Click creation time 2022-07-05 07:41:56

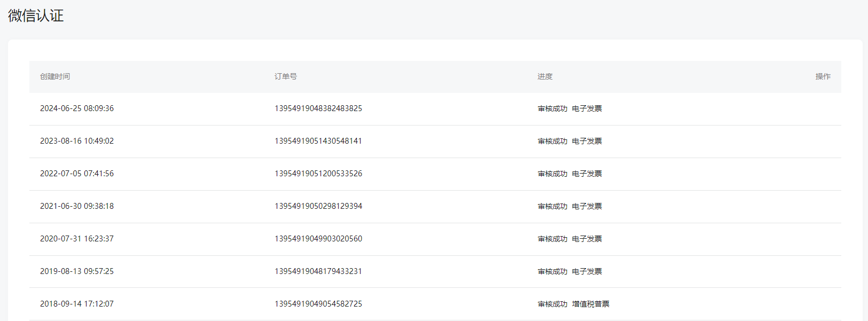pos(77,174)
